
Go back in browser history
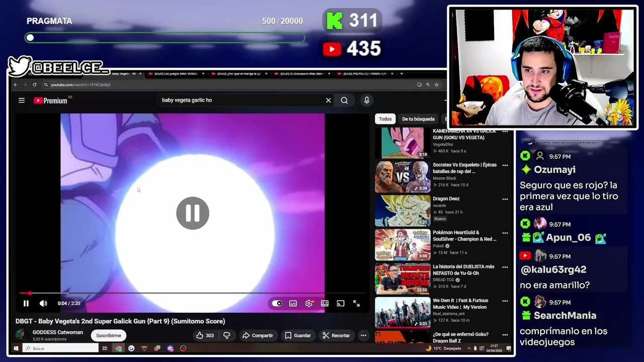(x=16, y=84)
